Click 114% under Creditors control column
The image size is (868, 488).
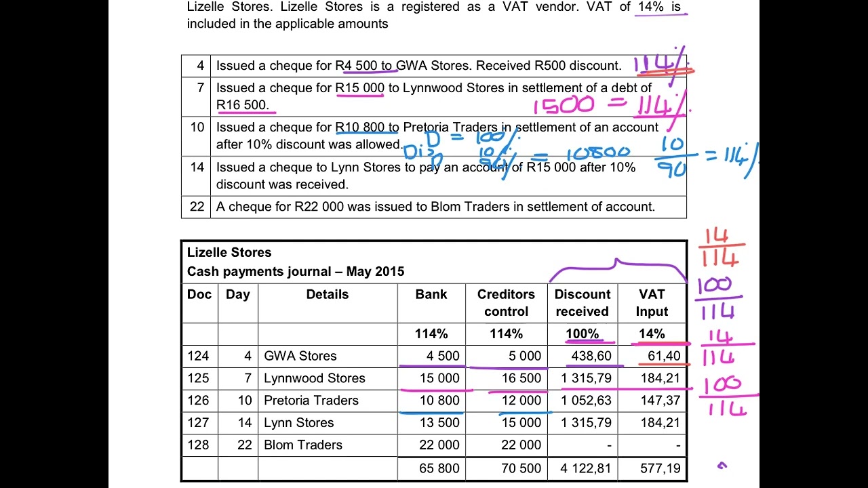coord(506,333)
